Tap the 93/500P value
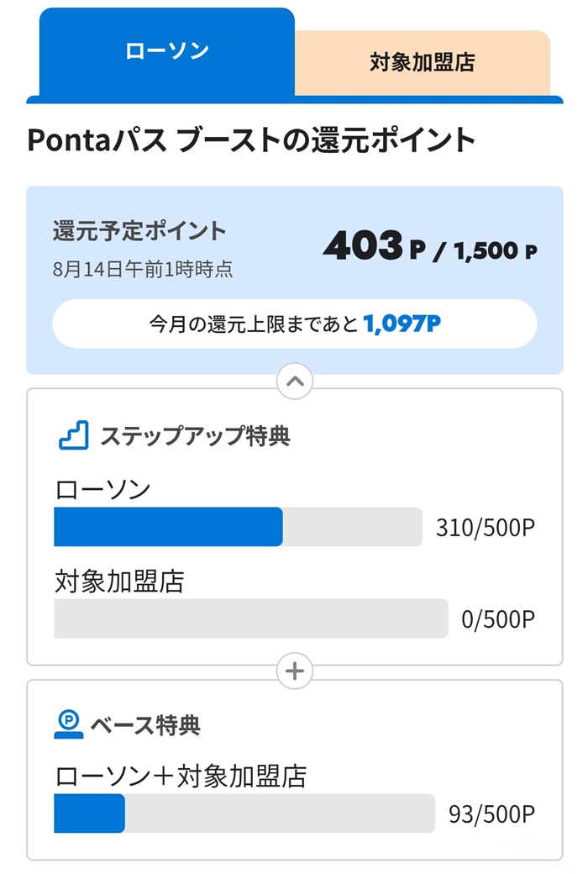Viewport: 588px width, 874px height. pos(492,814)
